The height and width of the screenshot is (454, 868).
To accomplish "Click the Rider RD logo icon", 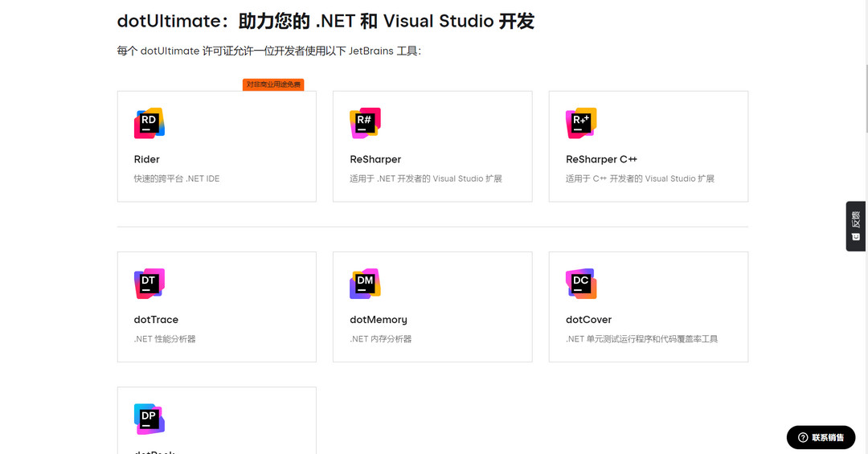I will (x=149, y=123).
